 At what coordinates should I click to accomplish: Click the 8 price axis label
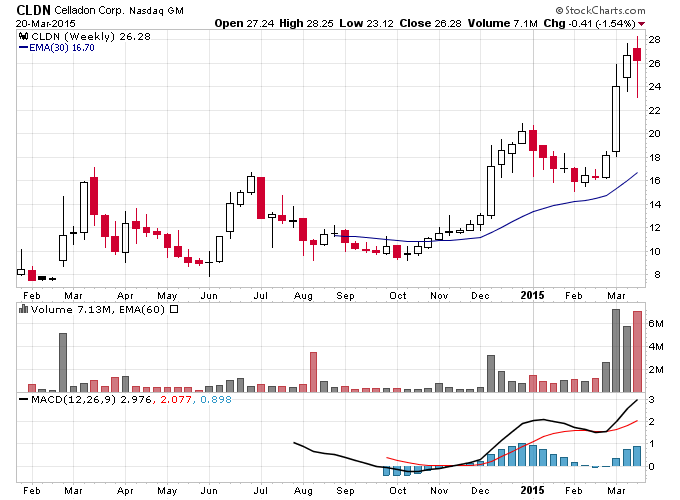click(657, 275)
